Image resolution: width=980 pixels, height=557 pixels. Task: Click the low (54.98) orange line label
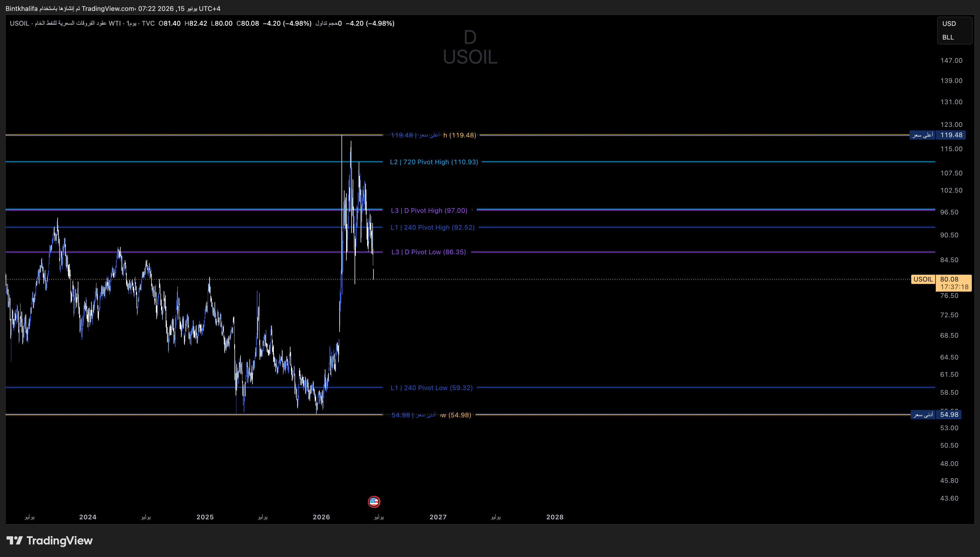tap(456, 415)
